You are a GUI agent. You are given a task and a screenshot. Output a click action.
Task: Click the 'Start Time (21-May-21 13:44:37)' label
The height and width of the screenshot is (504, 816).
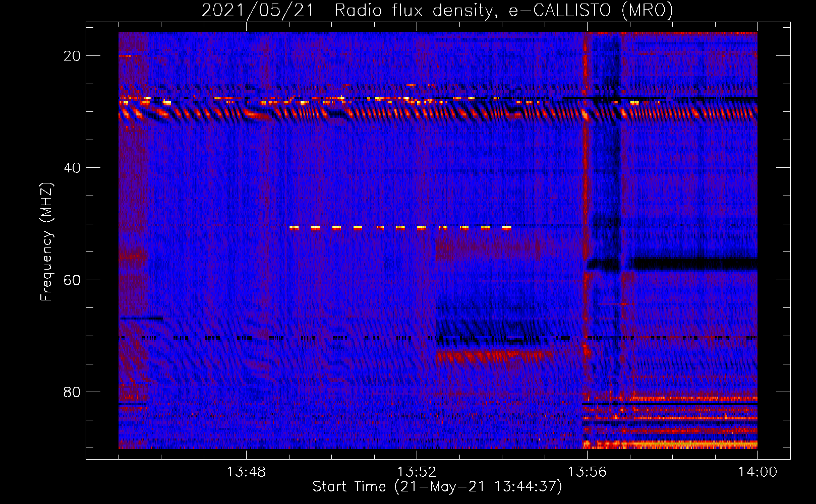tap(437, 487)
